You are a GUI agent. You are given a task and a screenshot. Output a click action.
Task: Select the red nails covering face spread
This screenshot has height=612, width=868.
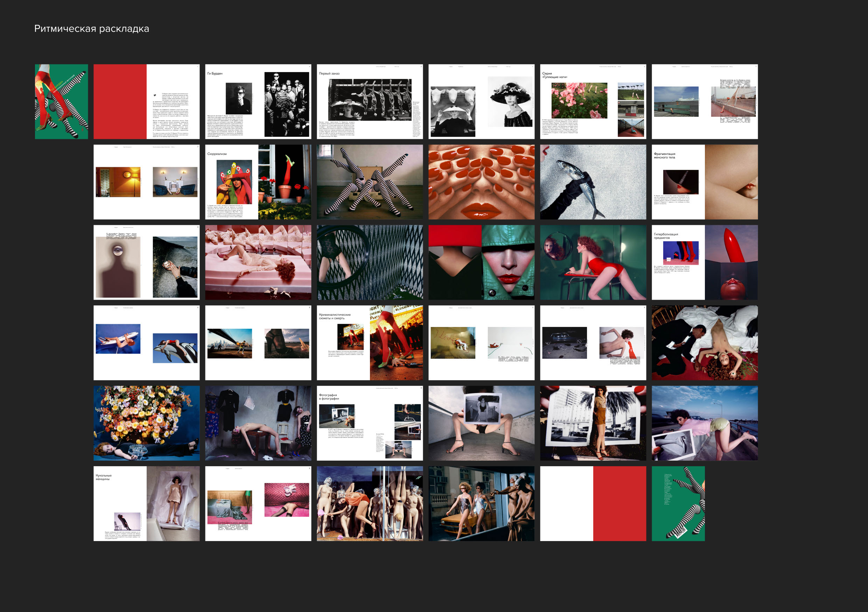pos(481,182)
